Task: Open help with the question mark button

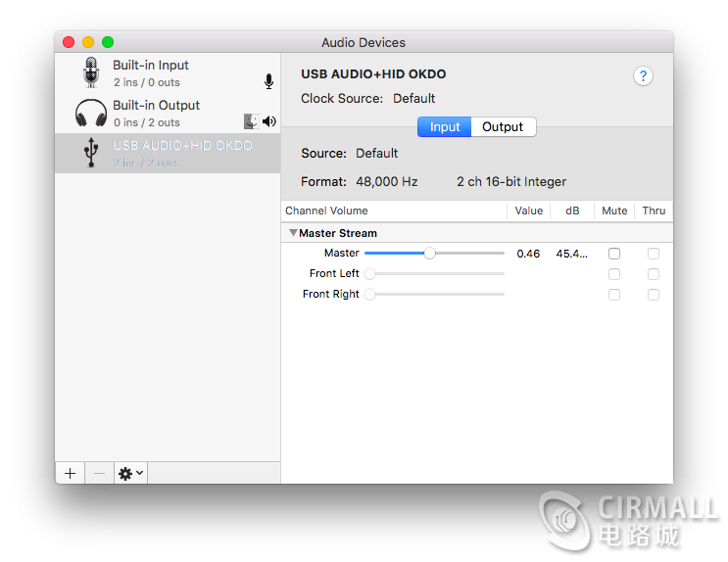Action: pos(643,76)
